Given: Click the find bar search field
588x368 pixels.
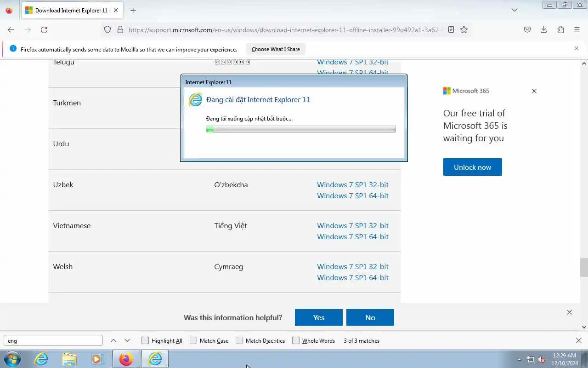Looking at the screenshot, I should click(x=53, y=340).
